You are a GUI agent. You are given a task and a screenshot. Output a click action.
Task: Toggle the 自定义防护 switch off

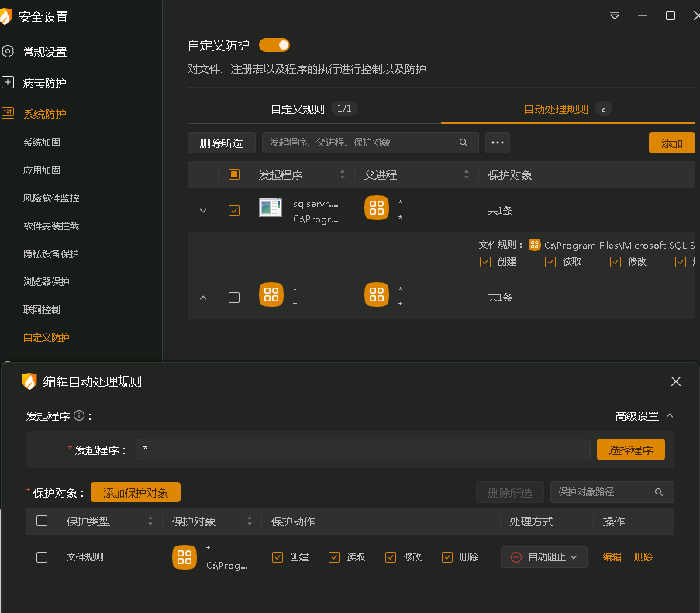click(274, 46)
